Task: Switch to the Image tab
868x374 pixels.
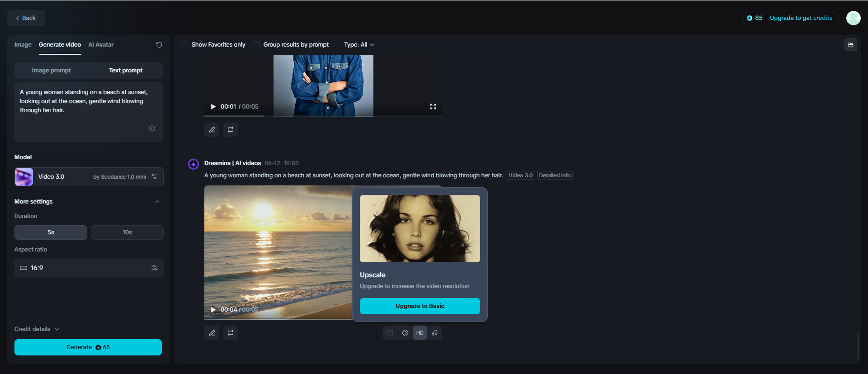Action: [23, 45]
